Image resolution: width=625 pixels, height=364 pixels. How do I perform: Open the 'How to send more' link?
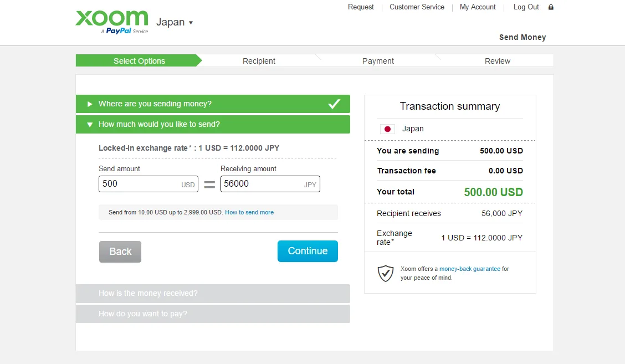pyautogui.click(x=249, y=213)
